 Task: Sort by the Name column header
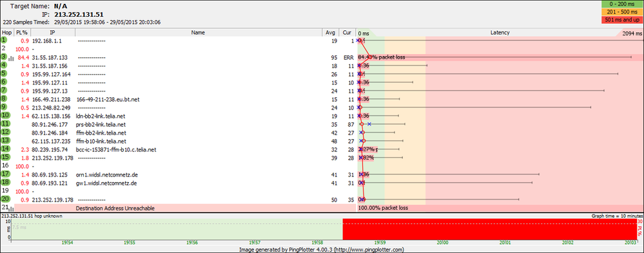point(198,32)
